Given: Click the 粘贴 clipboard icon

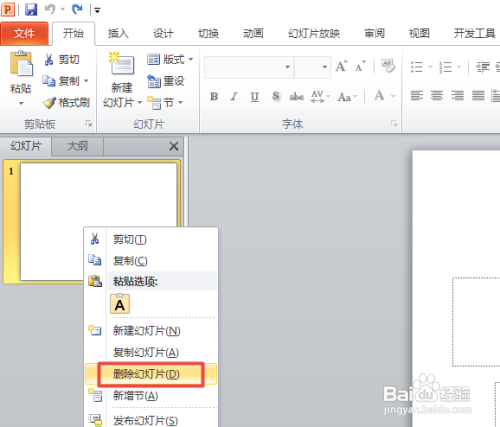Looking at the screenshot, I should [21, 63].
